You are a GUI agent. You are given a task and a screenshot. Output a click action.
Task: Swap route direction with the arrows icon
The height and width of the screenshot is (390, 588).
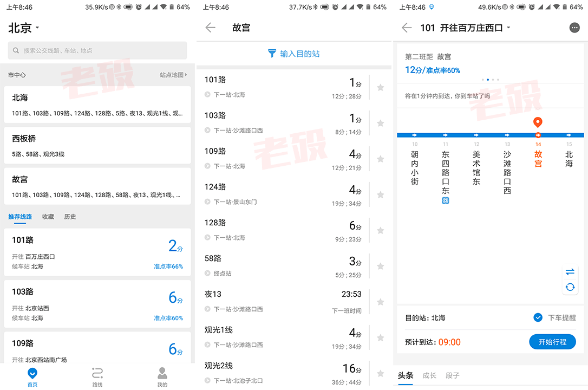[x=570, y=272]
